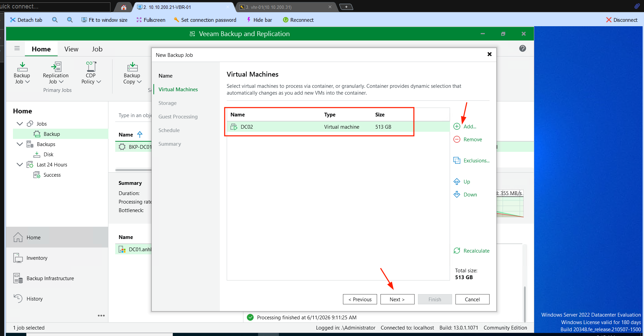Expand the Backup Copy dropdown arrow
The height and width of the screenshot is (336, 644).
(139, 82)
